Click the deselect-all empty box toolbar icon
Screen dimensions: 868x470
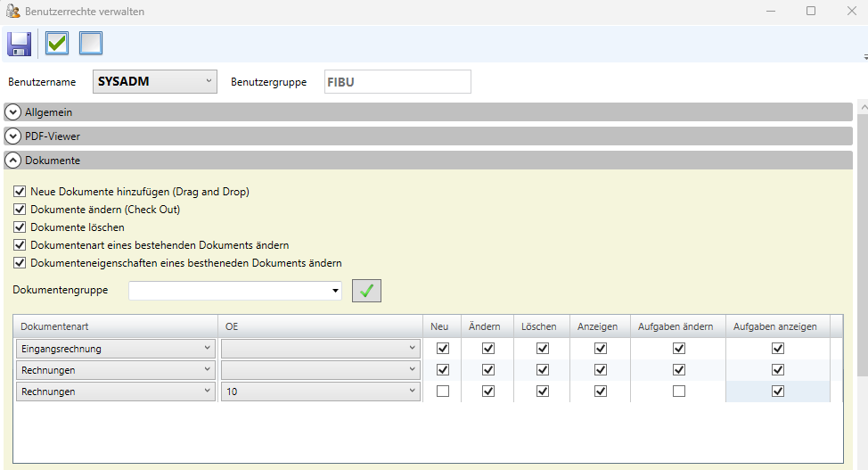point(91,43)
